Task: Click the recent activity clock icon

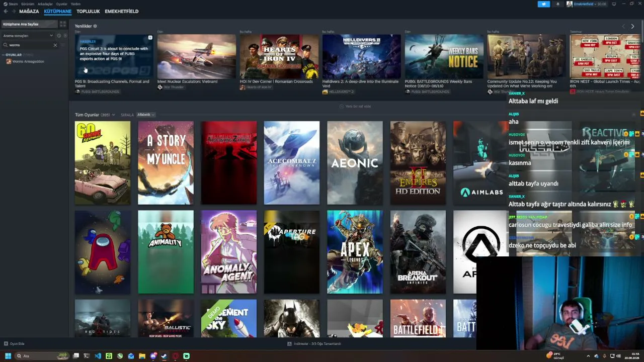Action: point(59,36)
